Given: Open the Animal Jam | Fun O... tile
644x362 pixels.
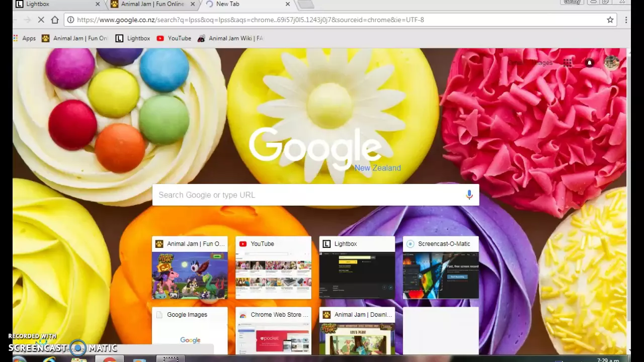Looking at the screenshot, I should (190, 268).
